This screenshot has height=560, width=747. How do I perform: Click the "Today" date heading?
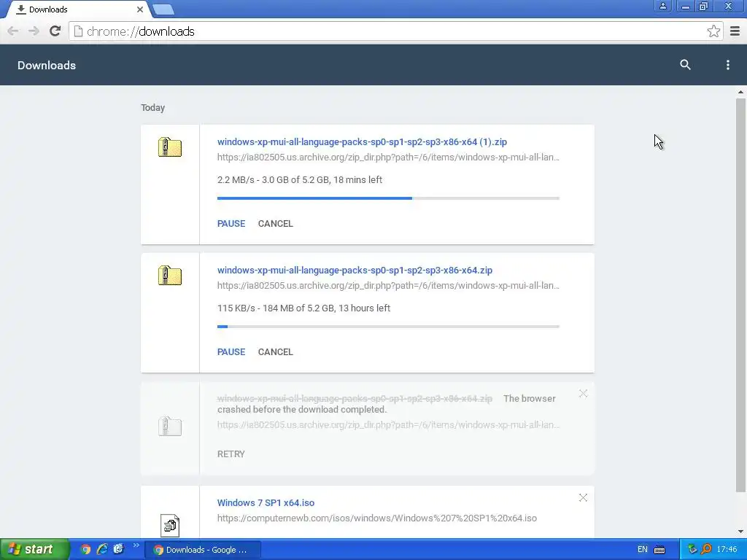click(x=152, y=108)
